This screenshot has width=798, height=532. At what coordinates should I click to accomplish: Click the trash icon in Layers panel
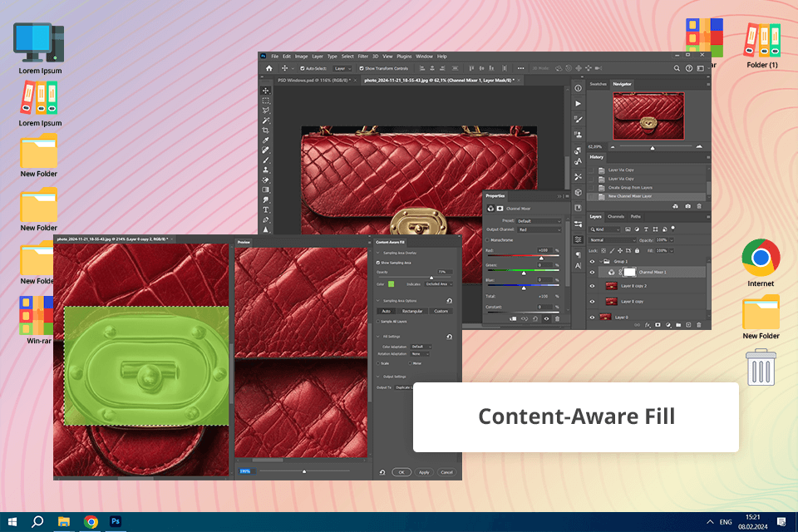pyautogui.click(x=699, y=325)
